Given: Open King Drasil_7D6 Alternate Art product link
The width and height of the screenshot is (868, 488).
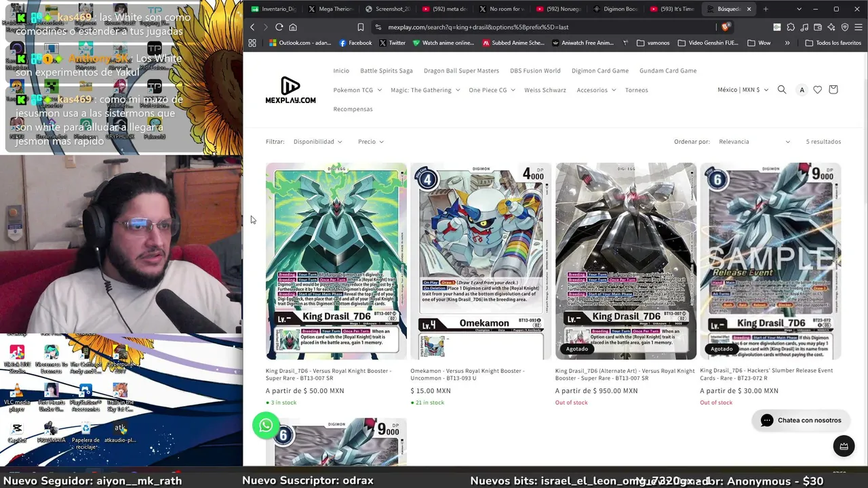Looking at the screenshot, I should 625,374.
